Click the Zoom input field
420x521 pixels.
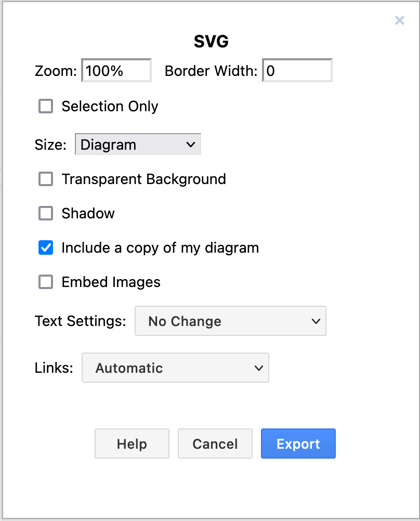pos(115,70)
